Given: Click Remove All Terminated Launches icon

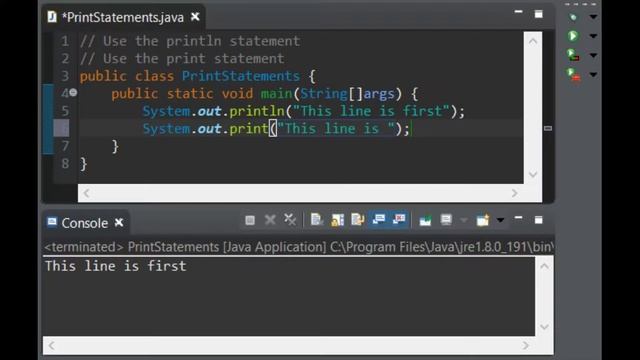Looking at the screenshot, I should (x=290, y=220).
